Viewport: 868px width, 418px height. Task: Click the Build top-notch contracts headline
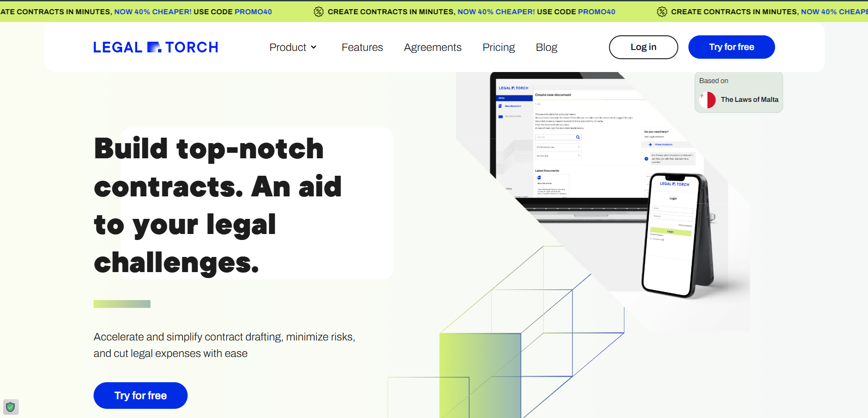[218, 205]
